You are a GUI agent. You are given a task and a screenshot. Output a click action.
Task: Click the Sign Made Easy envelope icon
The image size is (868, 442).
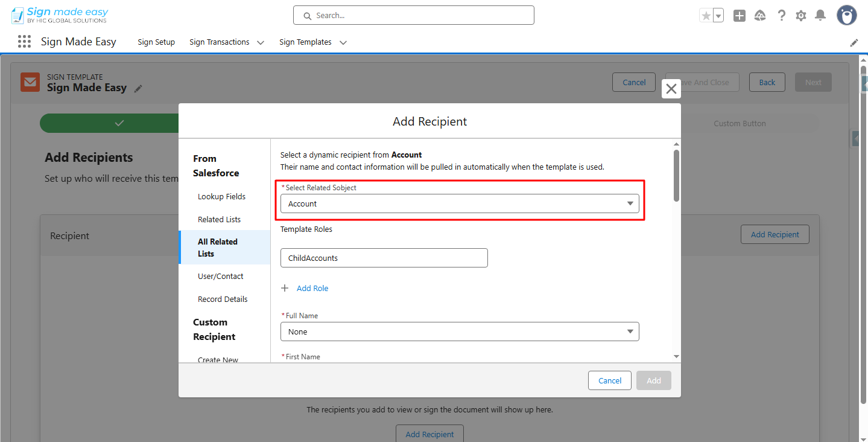pos(30,82)
